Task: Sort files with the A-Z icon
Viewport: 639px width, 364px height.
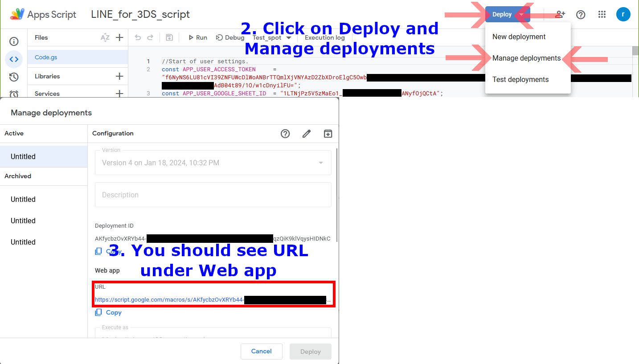Action: pyautogui.click(x=105, y=37)
